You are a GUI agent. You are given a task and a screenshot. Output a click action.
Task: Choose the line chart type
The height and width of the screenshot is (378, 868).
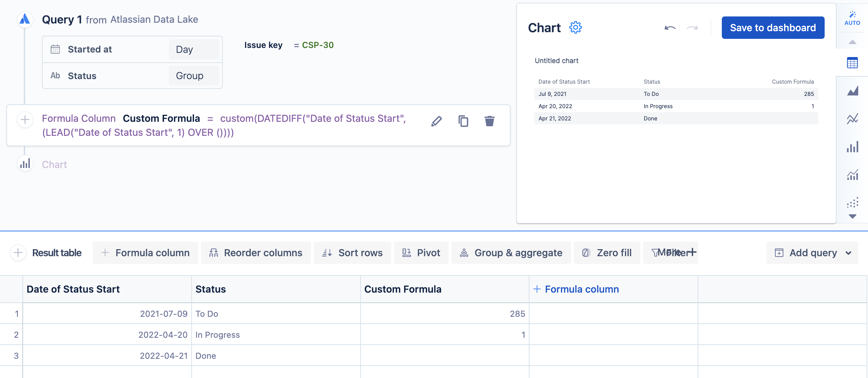pos(852,119)
